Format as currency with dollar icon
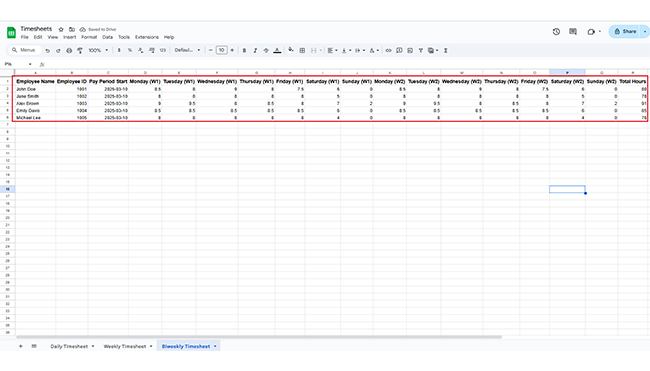The width and height of the screenshot is (650, 371). (x=119, y=51)
